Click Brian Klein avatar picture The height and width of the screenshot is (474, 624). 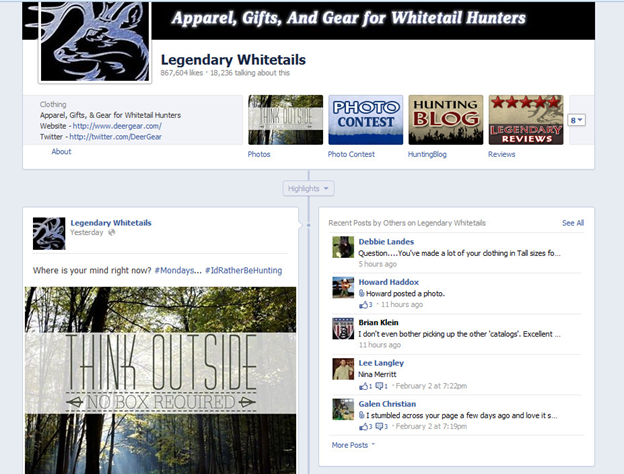tap(343, 328)
